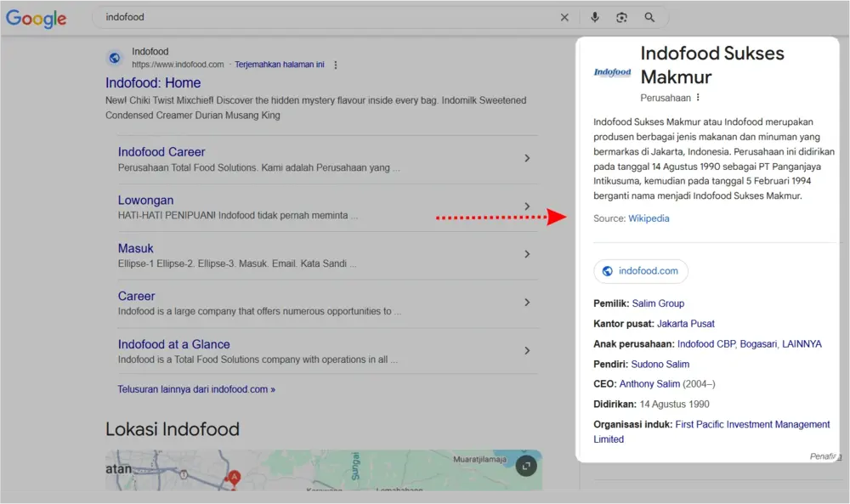850x504 pixels.
Task: Click Terjemahkan halaman ini link
Action: (x=279, y=65)
